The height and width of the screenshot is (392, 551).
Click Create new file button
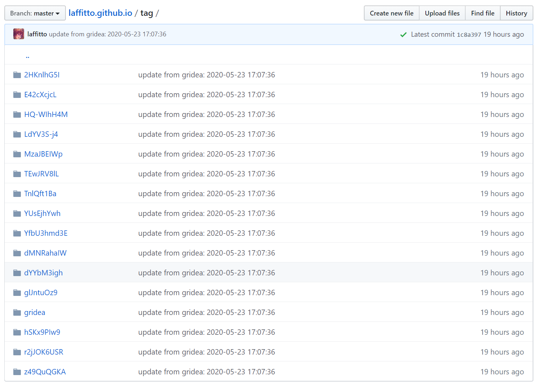[392, 13]
